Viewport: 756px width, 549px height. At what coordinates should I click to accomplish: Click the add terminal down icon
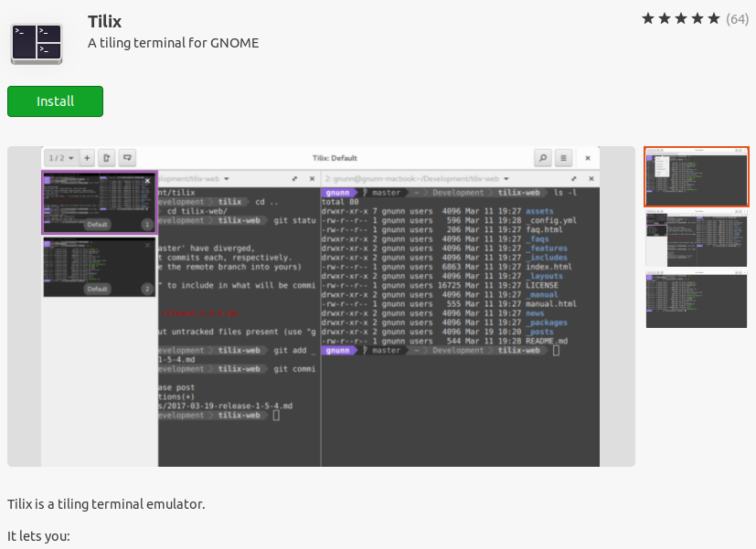(x=127, y=158)
